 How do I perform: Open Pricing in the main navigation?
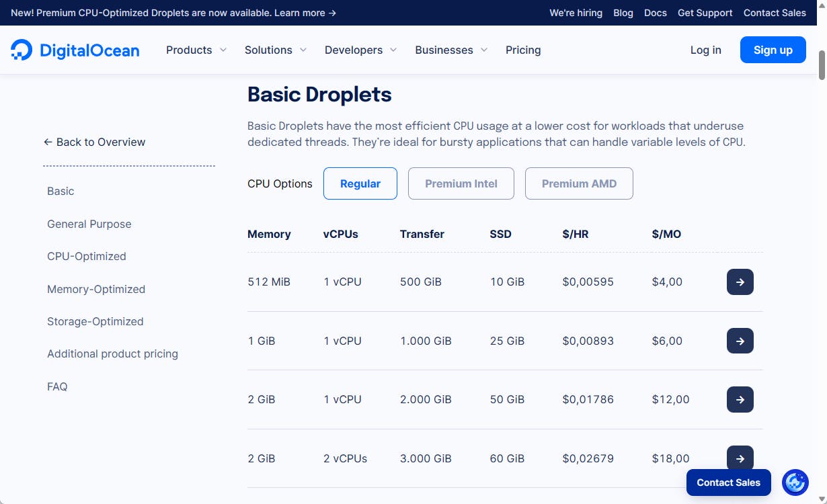pyautogui.click(x=523, y=50)
